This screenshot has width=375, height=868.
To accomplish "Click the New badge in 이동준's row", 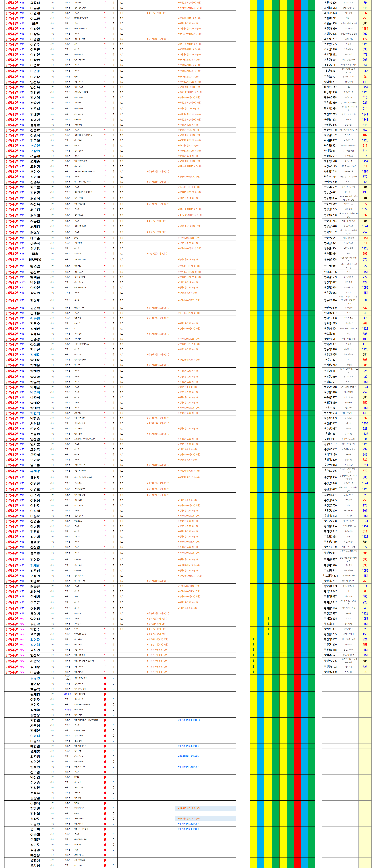I will tap(22, 672).
